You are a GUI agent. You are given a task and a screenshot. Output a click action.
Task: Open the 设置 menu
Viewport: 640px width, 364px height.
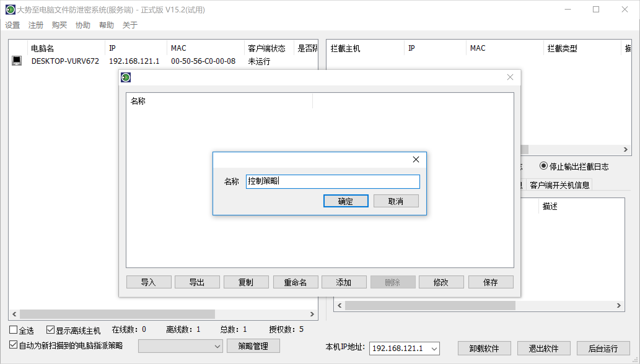[x=12, y=25]
